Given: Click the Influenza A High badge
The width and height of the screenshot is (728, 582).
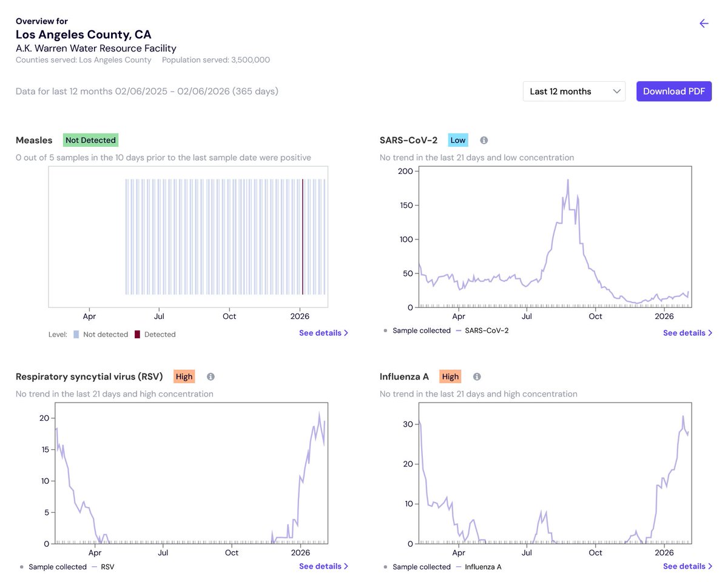Looking at the screenshot, I should click(450, 376).
